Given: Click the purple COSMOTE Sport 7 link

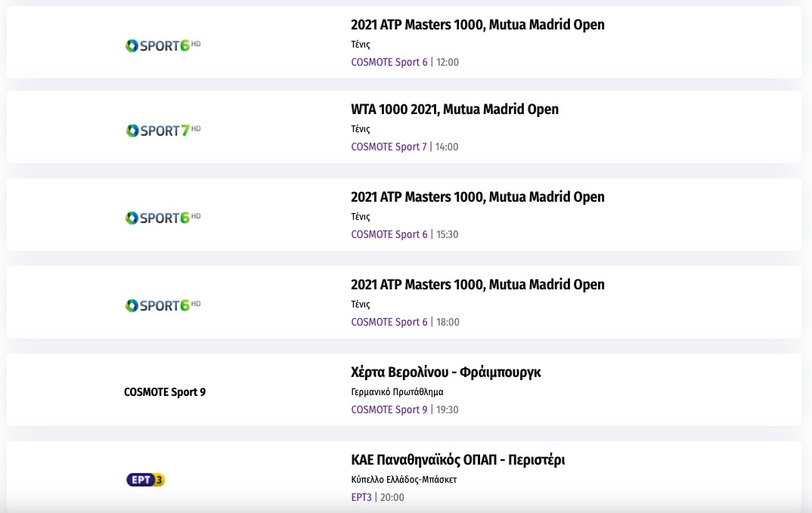Looking at the screenshot, I should coord(389,147).
